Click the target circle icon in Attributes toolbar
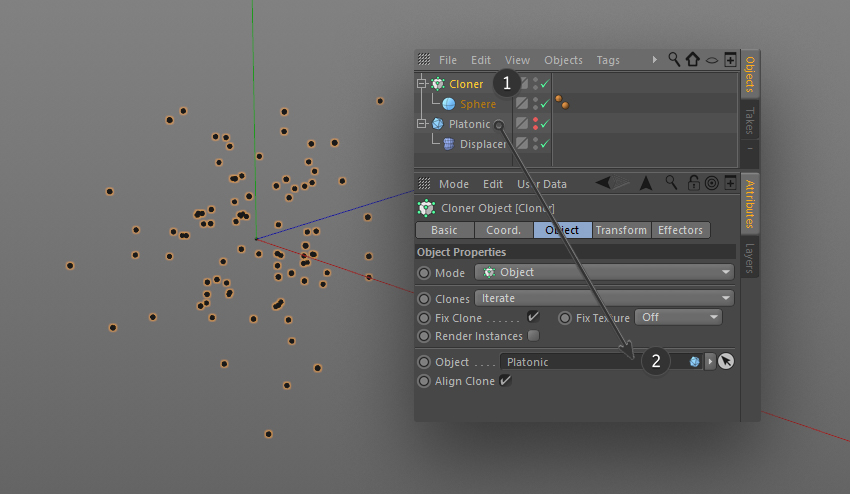Viewport: 850px width, 494px height. [x=712, y=183]
